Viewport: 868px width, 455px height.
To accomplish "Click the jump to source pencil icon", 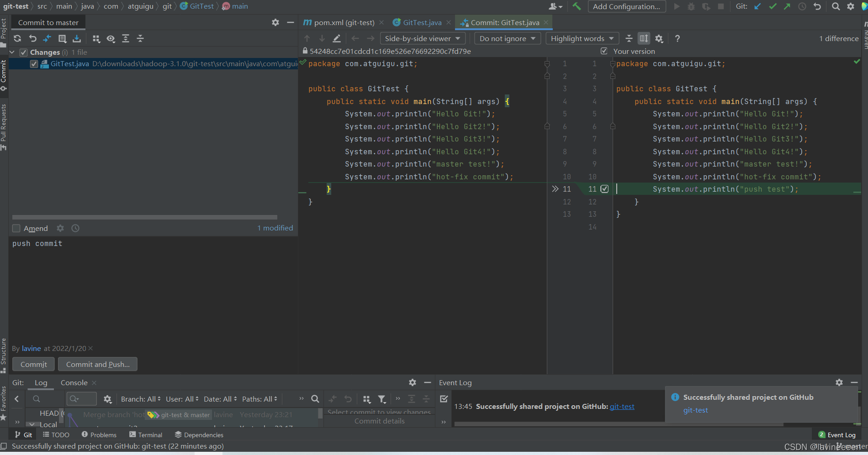I will point(337,38).
